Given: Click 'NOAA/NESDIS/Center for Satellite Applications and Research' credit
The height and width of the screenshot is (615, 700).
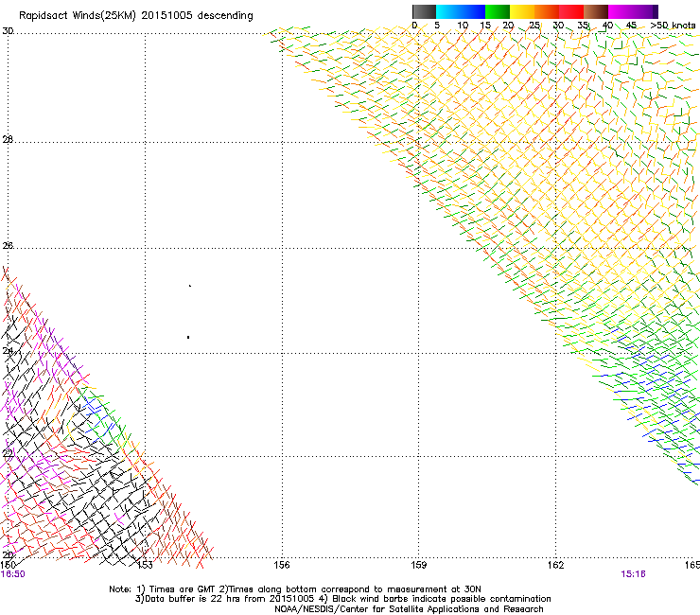Looking at the screenshot, I should pos(409,609).
